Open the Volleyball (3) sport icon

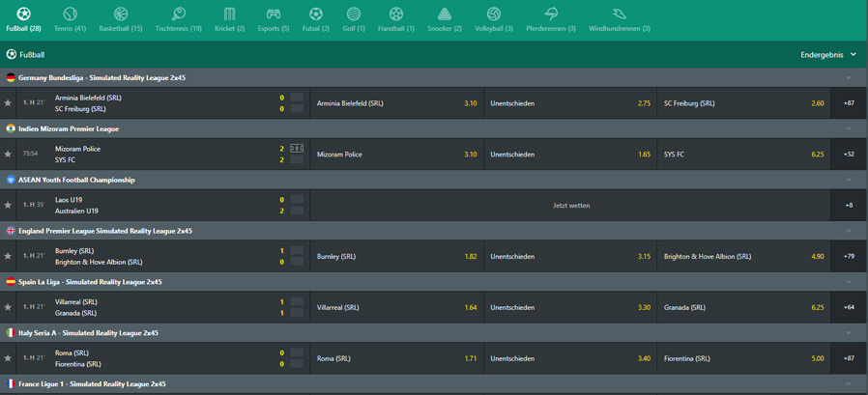(494, 14)
